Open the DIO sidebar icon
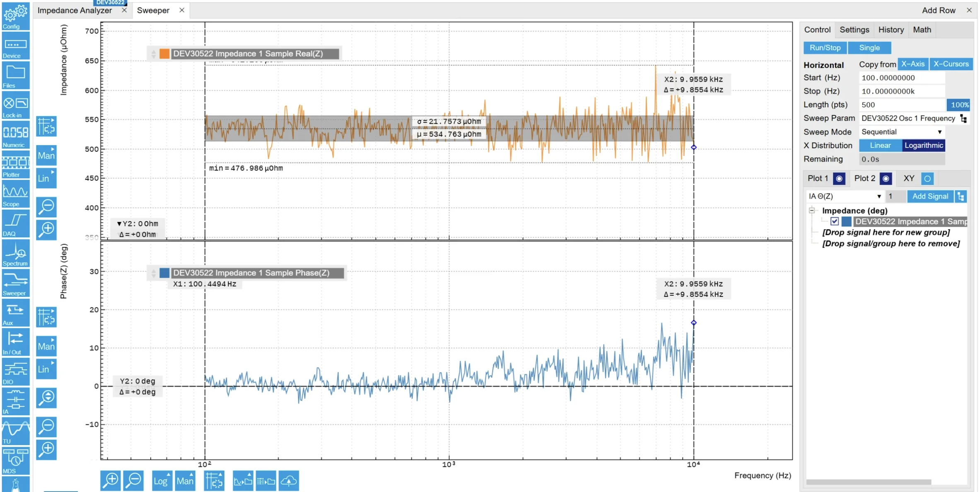 [x=15, y=372]
